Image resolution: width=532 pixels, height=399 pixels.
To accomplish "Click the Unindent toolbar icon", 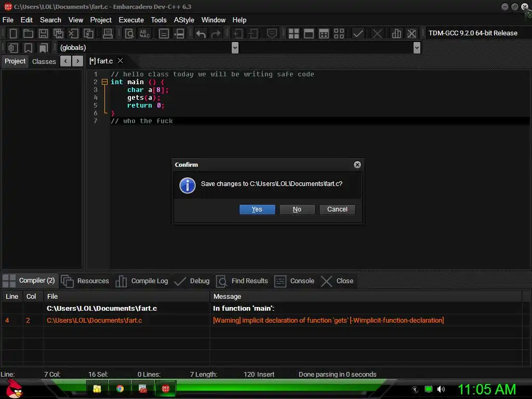I will (x=253, y=34).
